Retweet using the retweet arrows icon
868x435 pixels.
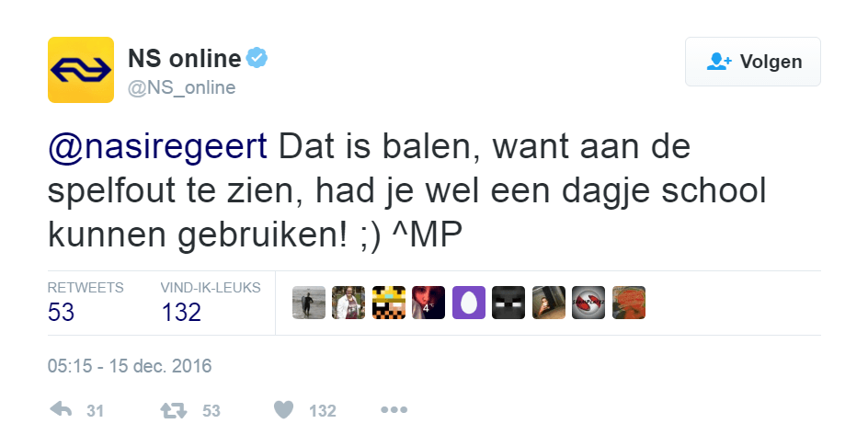pyautogui.click(x=172, y=410)
